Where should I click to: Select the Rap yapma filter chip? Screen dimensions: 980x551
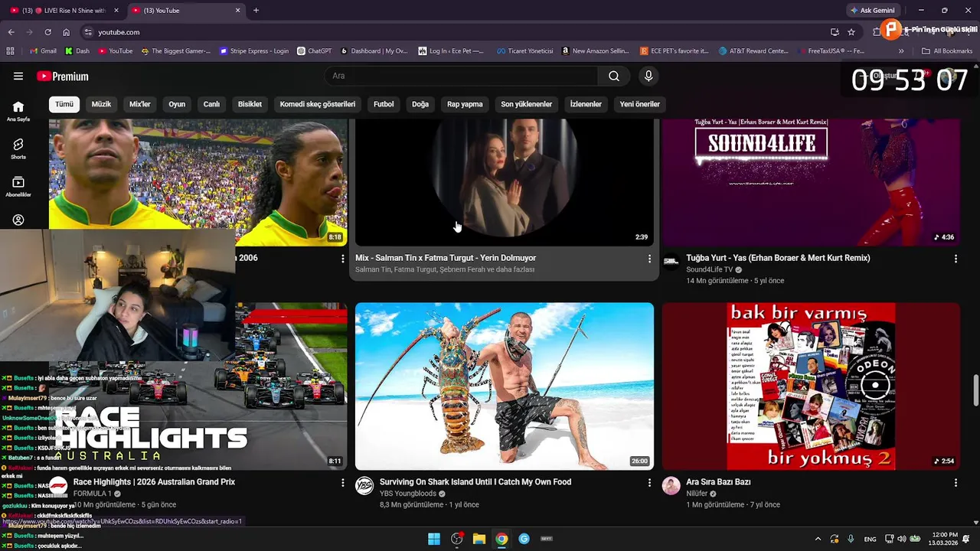[465, 104]
